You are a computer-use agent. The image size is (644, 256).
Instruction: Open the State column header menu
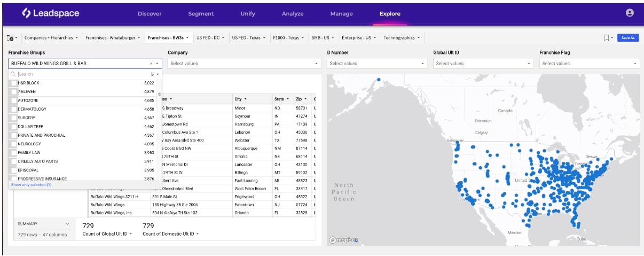coord(287,99)
